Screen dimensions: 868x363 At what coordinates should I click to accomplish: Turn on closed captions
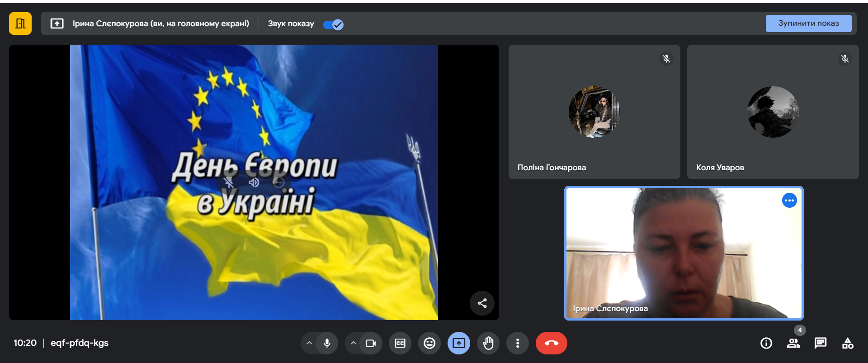(x=400, y=343)
